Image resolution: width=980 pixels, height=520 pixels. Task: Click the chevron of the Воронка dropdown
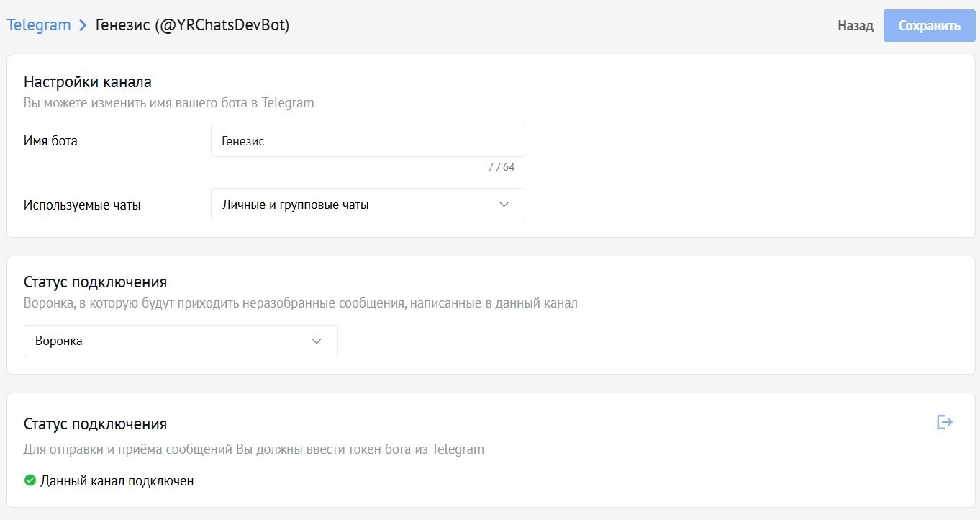click(317, 341)
